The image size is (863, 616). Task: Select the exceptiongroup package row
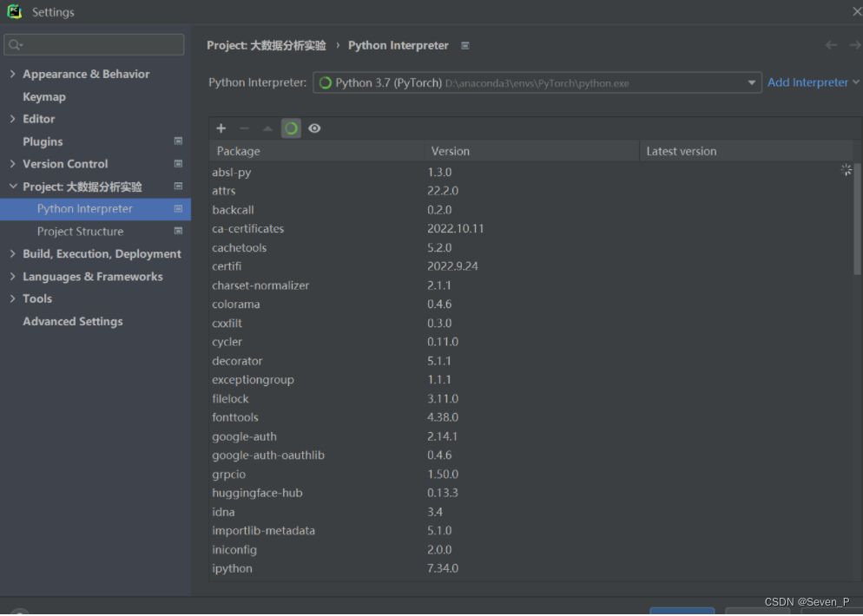point(531,379)
